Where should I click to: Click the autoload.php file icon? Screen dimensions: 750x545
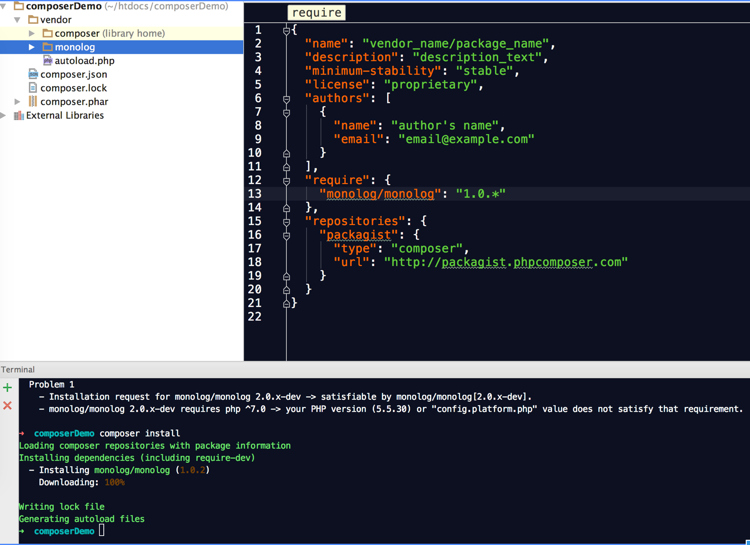click(x=47, y=61)
